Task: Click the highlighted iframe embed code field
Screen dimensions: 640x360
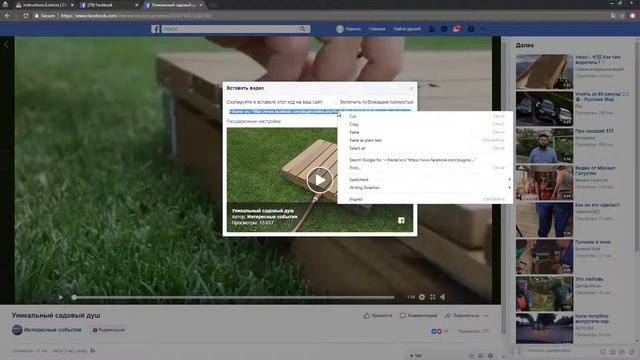Action: point(319,111)
